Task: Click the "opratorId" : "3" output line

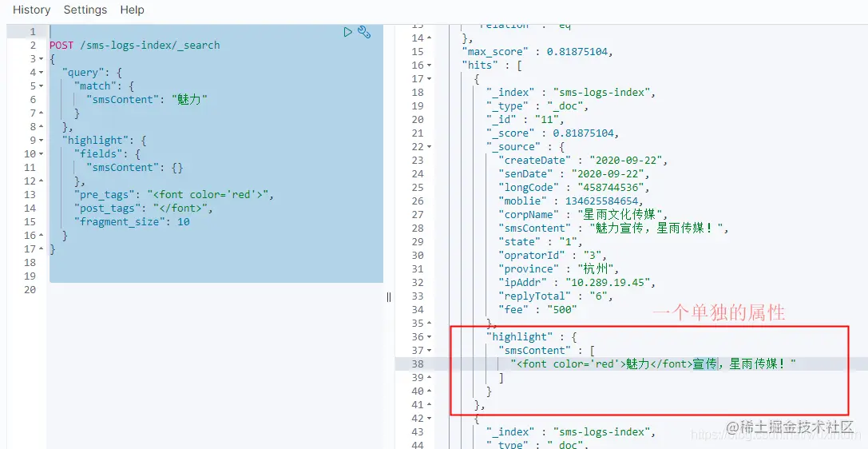Action: click(553, 255)
